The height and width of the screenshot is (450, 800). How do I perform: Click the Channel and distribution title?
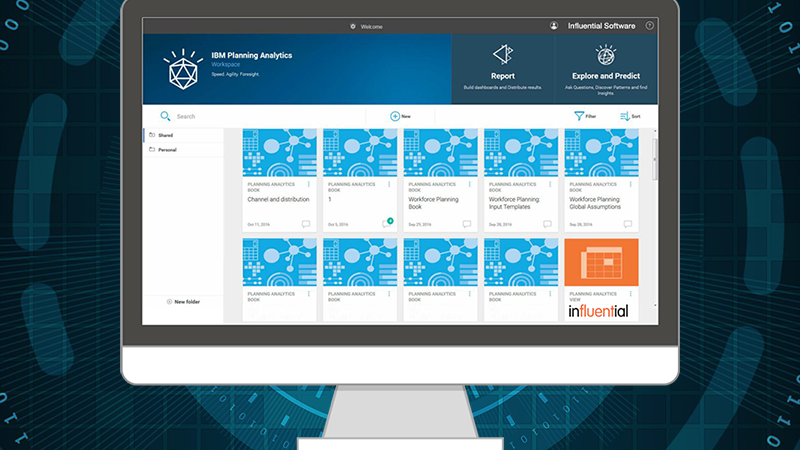[278, 199]
